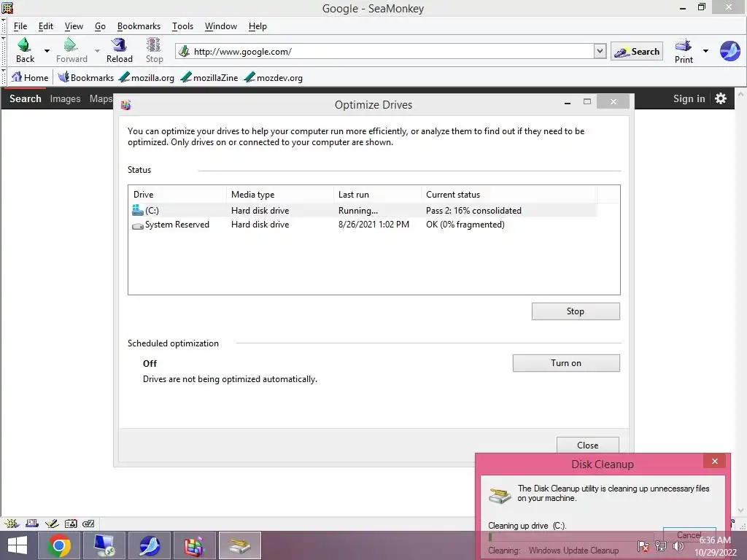Click the Last run column header
Screen dimensions: 747x560
(x=377, y=194)
